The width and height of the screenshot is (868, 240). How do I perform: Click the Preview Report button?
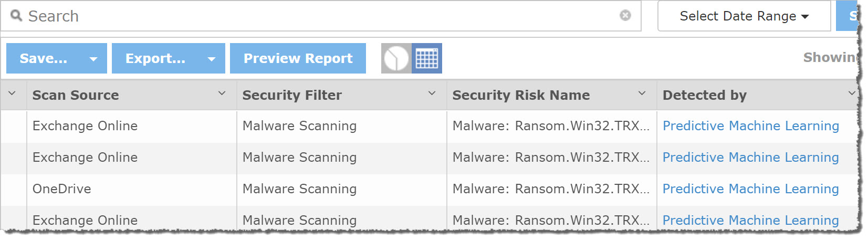pos(298,58)
